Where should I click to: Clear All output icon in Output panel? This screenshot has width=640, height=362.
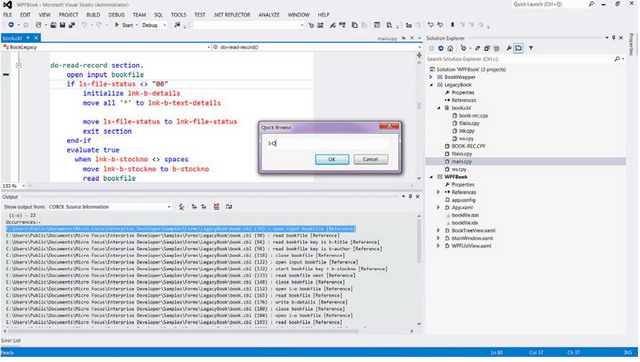pos(216,207)
